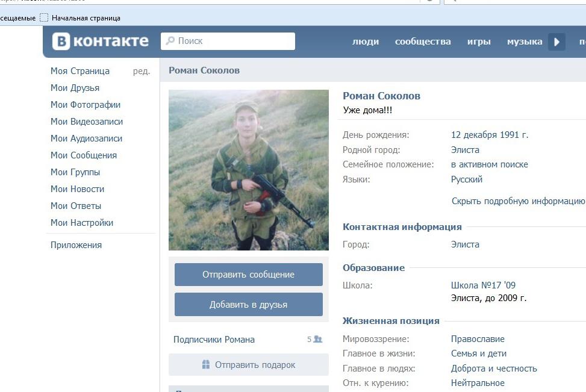Click the Школа №17 '09 link
586x392 pixels.
point(483,285)
